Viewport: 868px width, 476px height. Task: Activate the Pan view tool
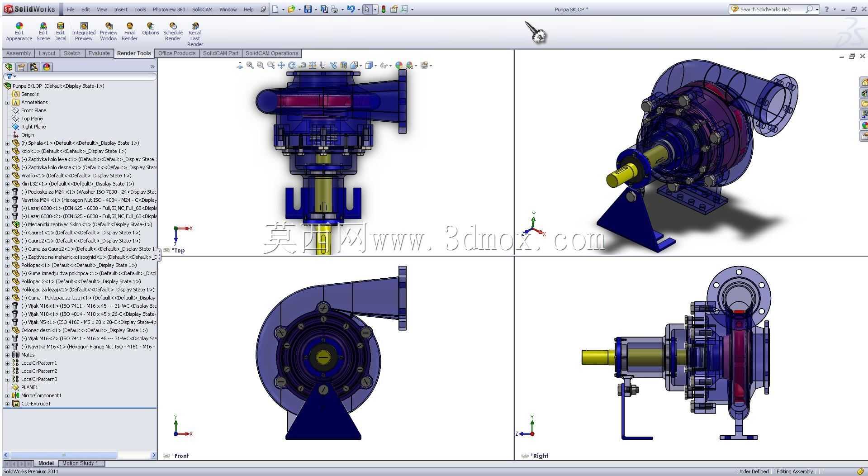[x=281, y=65]
